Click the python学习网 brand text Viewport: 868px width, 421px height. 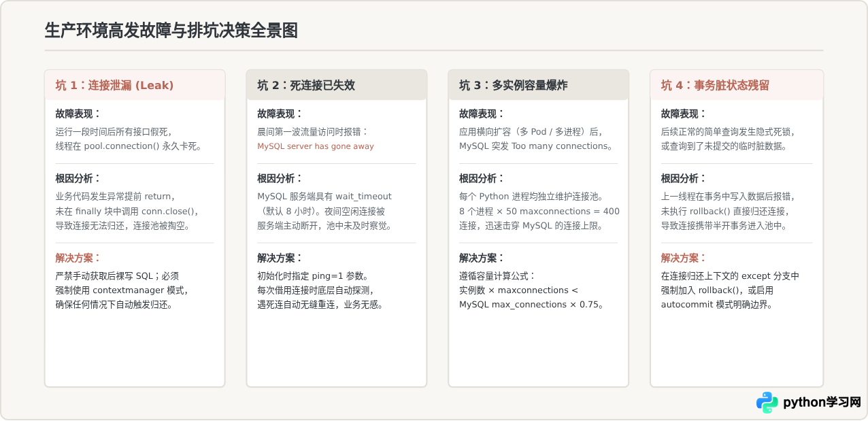[x=822, y=403]
